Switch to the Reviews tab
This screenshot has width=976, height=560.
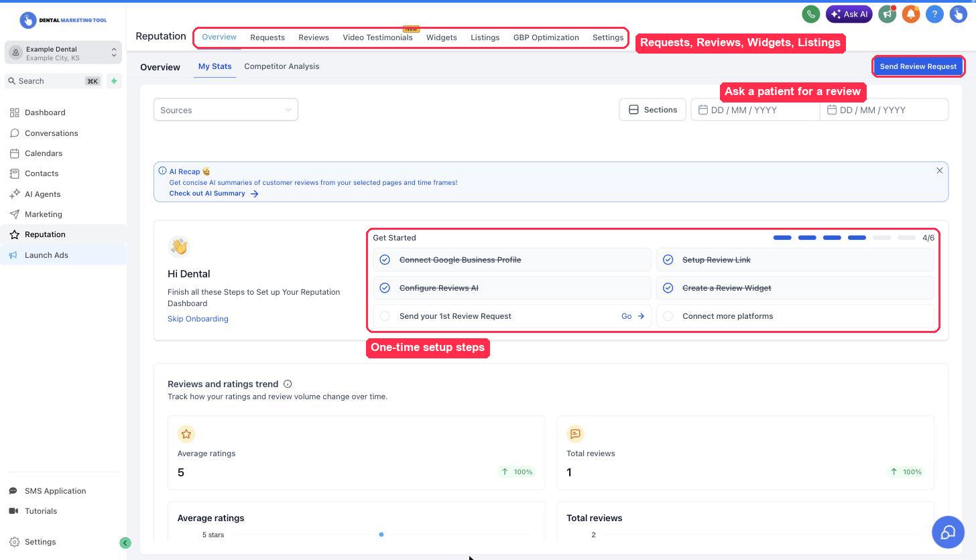314,38
